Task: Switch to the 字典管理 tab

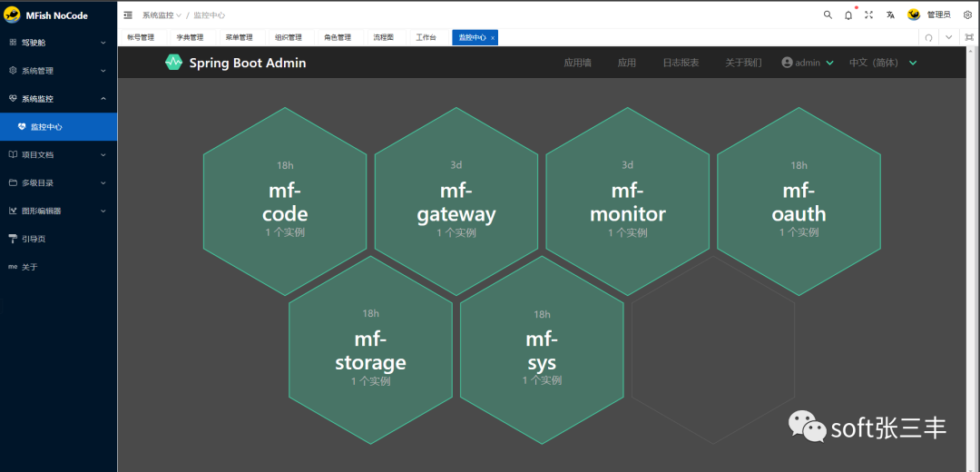Action: [x=190, y=38]
